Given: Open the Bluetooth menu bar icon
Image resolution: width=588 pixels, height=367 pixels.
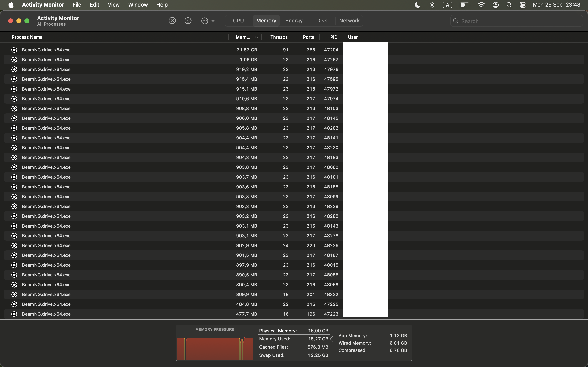Looking at the screenshot, I should tap(432, 5).
